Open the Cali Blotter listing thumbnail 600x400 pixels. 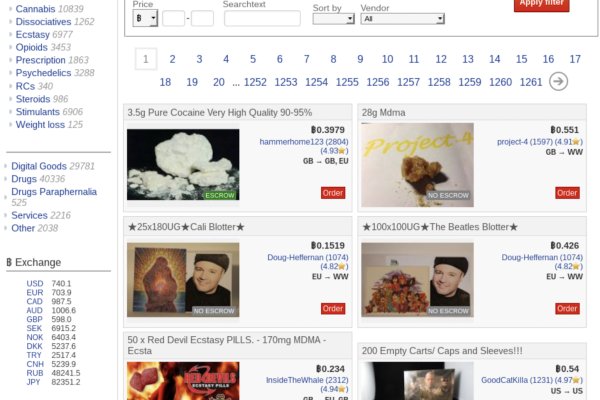pyautogui.click(x=183, y=280)
